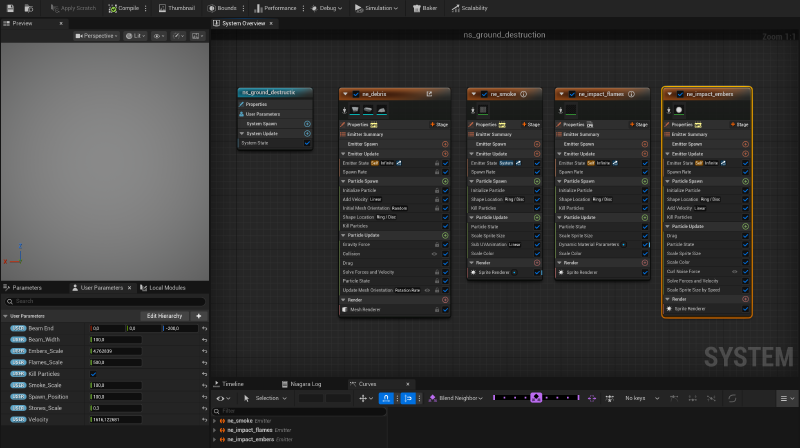Screen dimensions: 800x448
Task: Open the Baker tool
Action: [425, 7]
